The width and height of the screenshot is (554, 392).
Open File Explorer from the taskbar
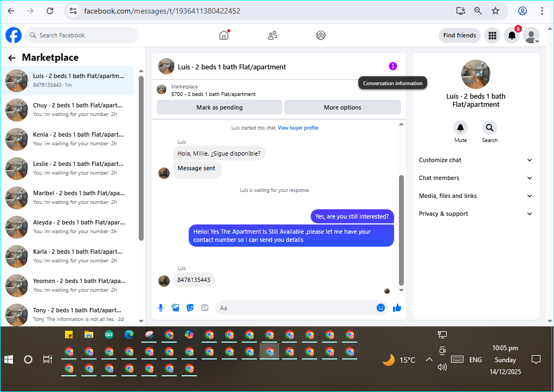pyautogui.click(x=89, y=335)
